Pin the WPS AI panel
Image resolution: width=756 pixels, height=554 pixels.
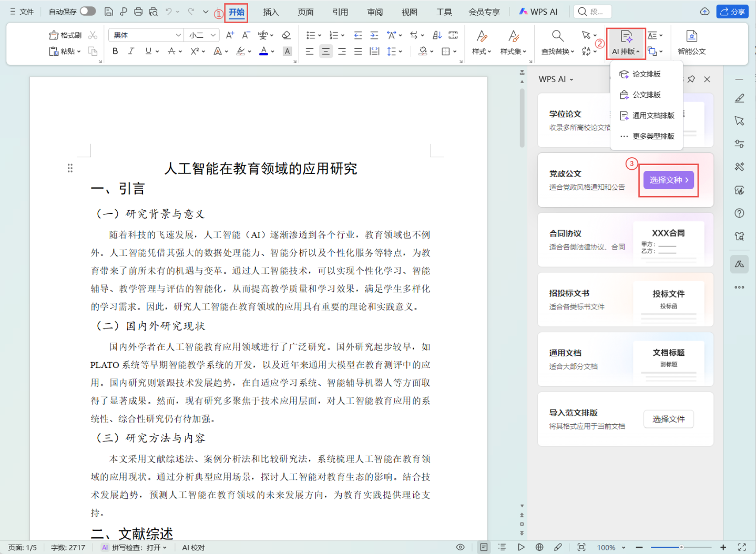point(691,79)
